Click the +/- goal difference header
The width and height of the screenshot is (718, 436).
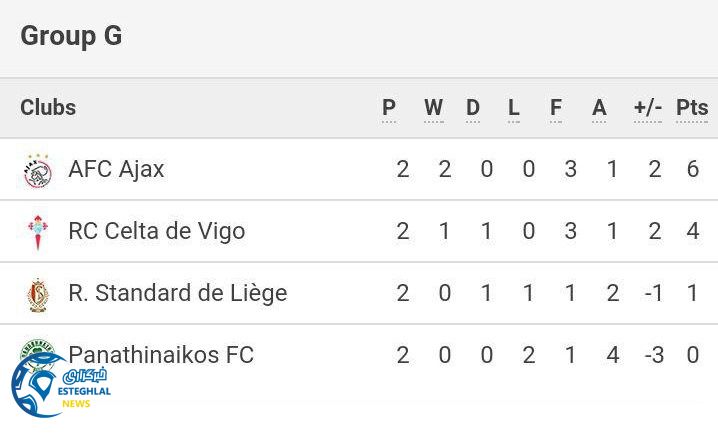(x=648, y=108)
